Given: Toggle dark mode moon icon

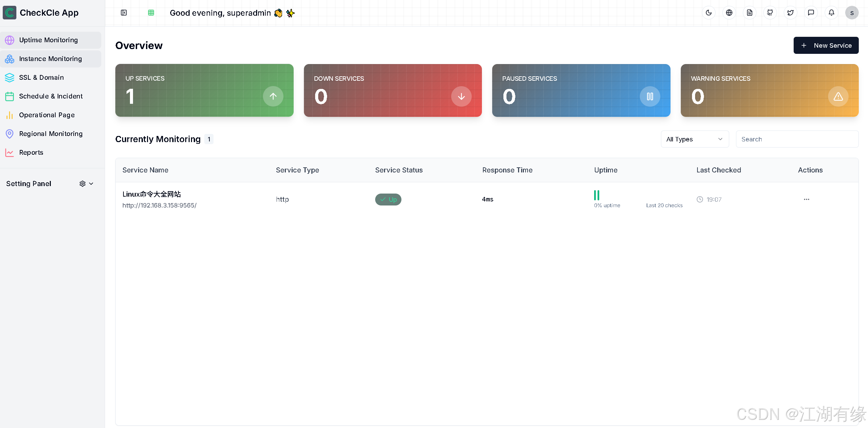Looking at the screenshot, I should tap(709, 13).
